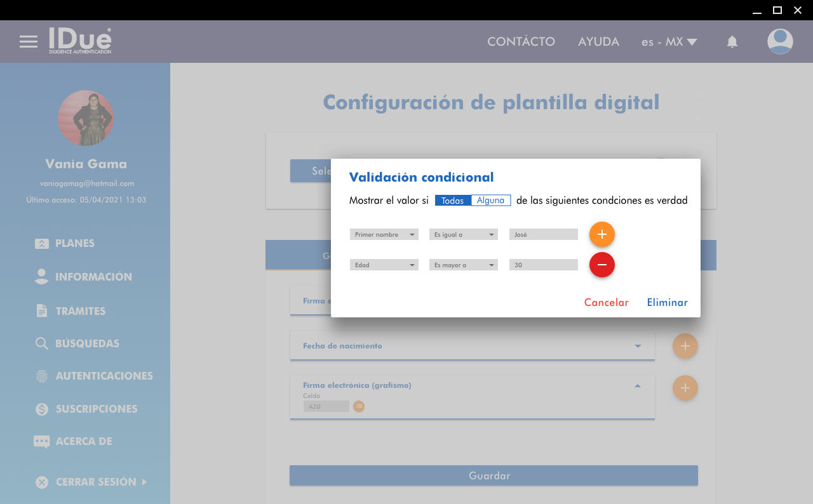This screenshot has height=504, width=813.
Task: Open AUTENTICACIONES in the sidebar
Action: coord(104,376)
